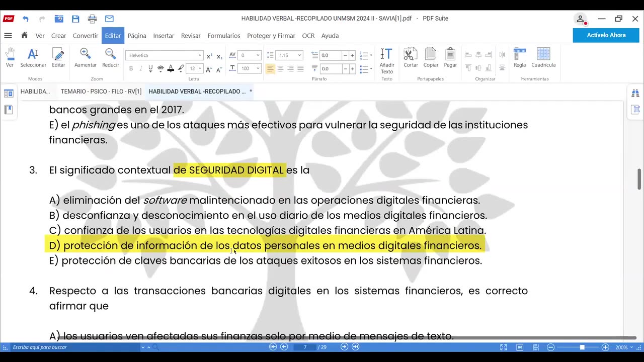Open the Insertar menu

pyautogui.click(x=164, y=36)
